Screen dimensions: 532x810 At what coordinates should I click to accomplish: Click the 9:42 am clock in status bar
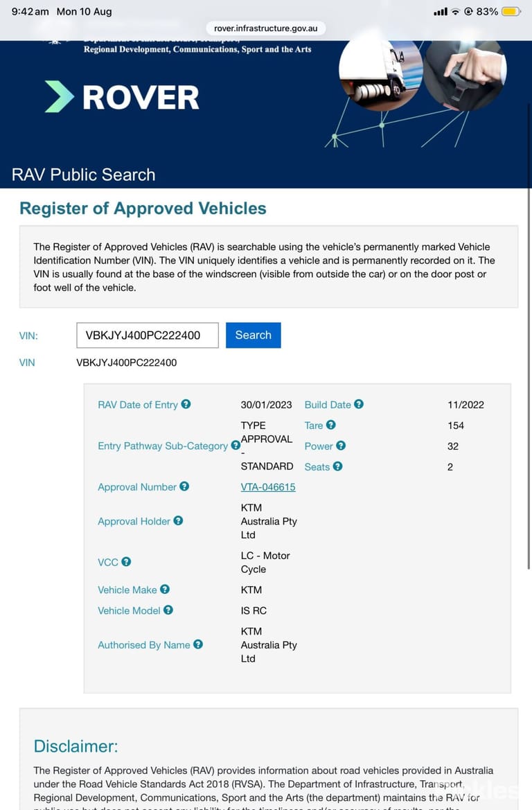click(x=30, y=11)
